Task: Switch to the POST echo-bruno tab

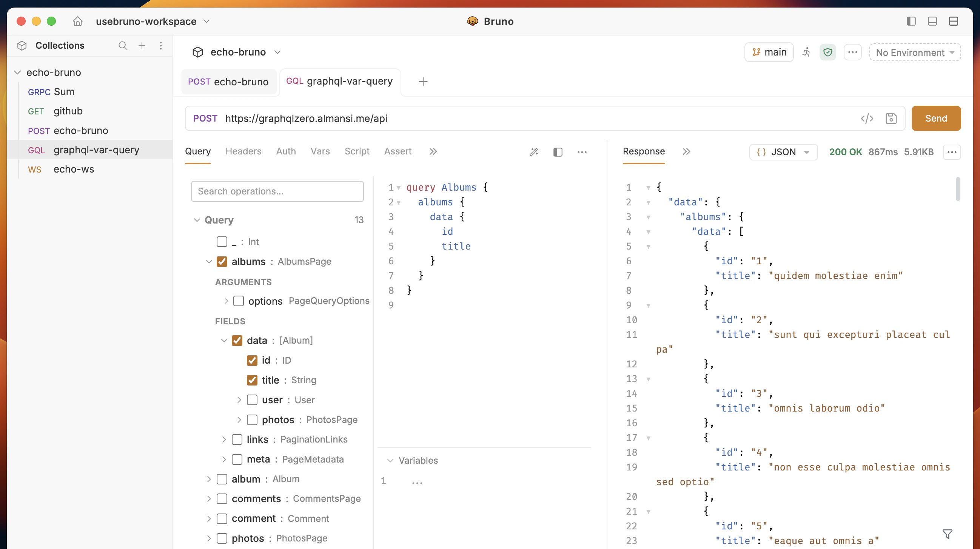Action: [229, 82]
